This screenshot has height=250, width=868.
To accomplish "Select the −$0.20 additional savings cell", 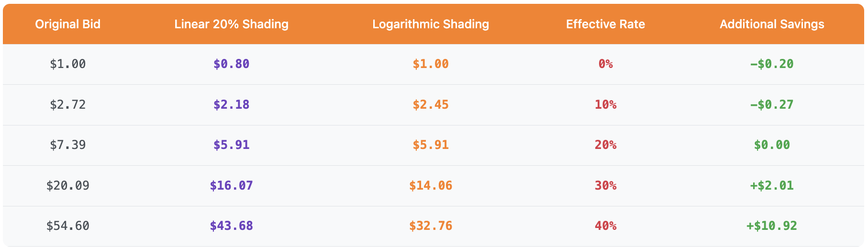I will (772, 64).
